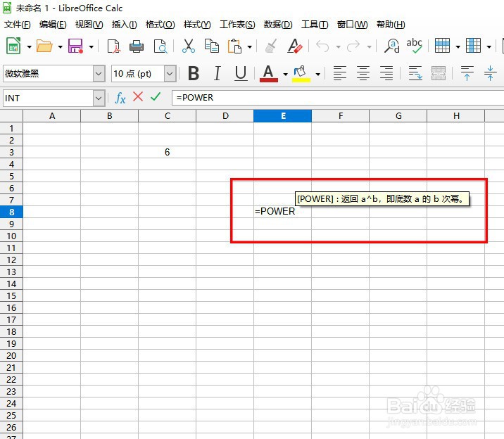The height and width of the screenshot is (439, 504).
Task: Click the insert columns table icon
Action: click(473, 46)
